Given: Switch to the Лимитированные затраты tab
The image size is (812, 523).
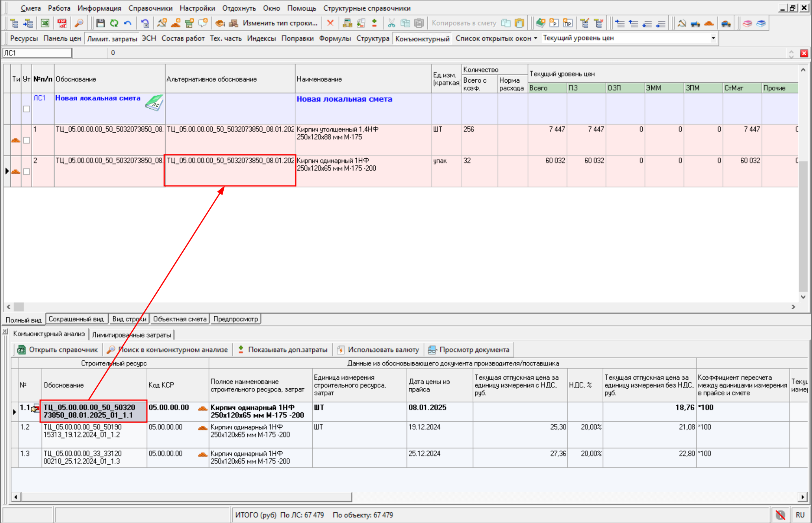Looking at the screenshot, I should 132,335.
